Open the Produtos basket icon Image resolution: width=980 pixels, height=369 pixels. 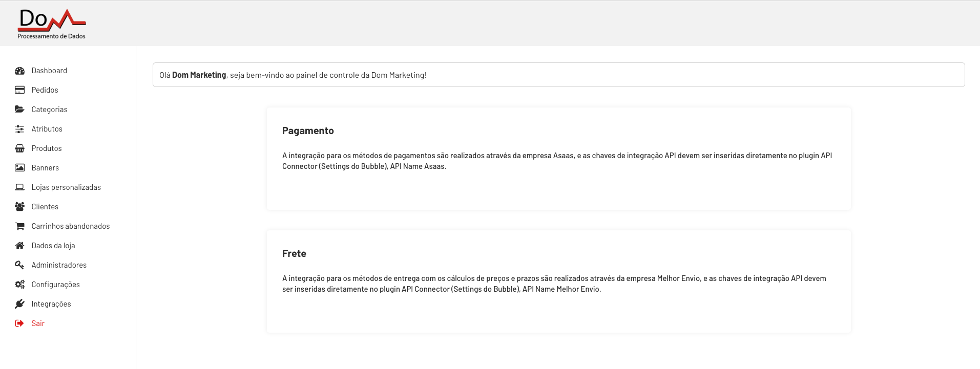point(19,148)
